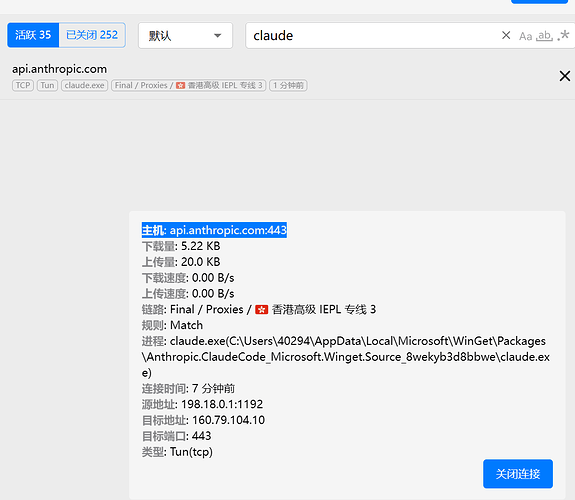This screenshot has width=575, height=500.
Task: Click the 类型 Tun(tcp) line
Action: 177,452
